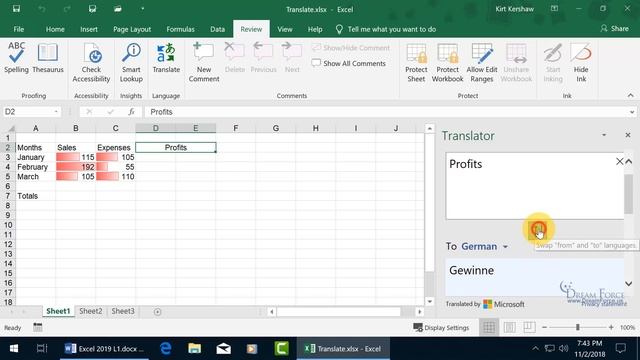Customize Quick Access Toolbar dropdown
The width and height of the screenshot is (640, 360).
pos(142,9)
